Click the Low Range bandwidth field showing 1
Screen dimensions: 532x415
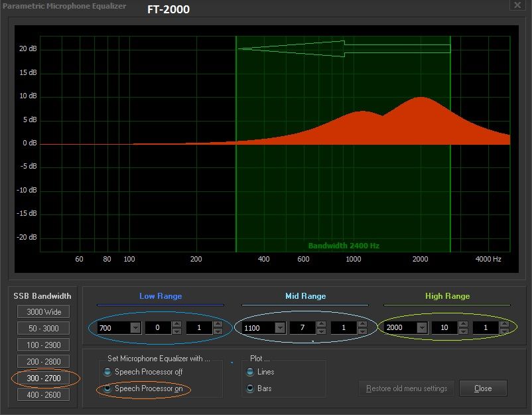(200, 328)
